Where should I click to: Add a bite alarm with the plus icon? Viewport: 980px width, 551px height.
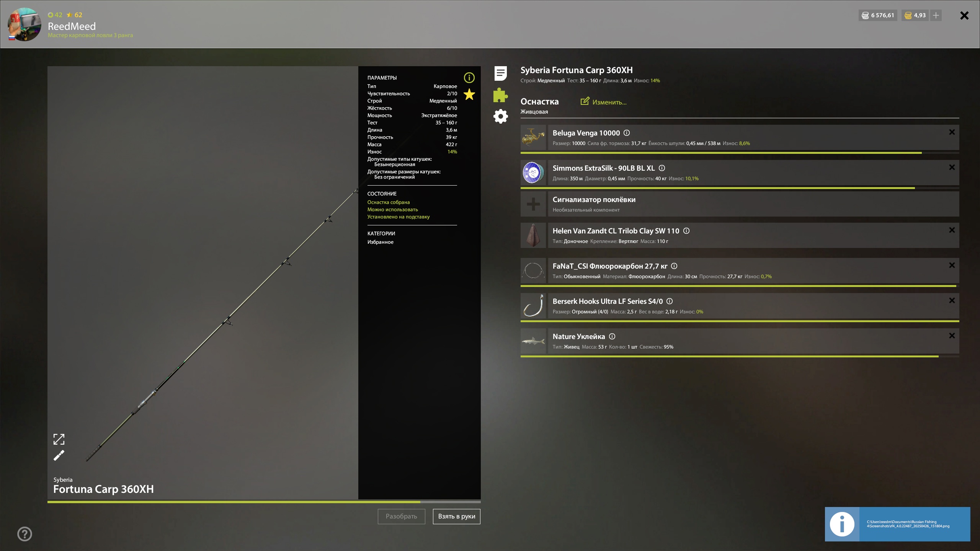[x=533, y=204]
